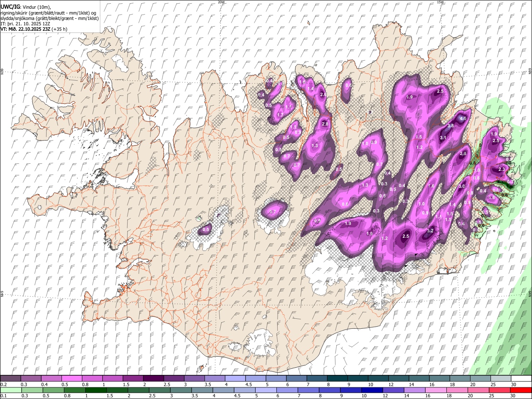Click the "3.0" snowfall value on map
This screenshot has height=399, width=532.
point(462,187)
